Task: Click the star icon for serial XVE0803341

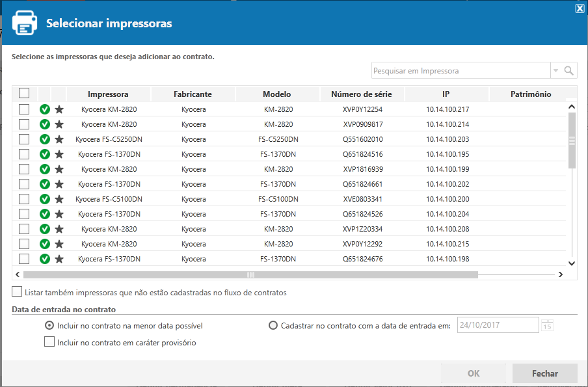Action: point(59,199)
